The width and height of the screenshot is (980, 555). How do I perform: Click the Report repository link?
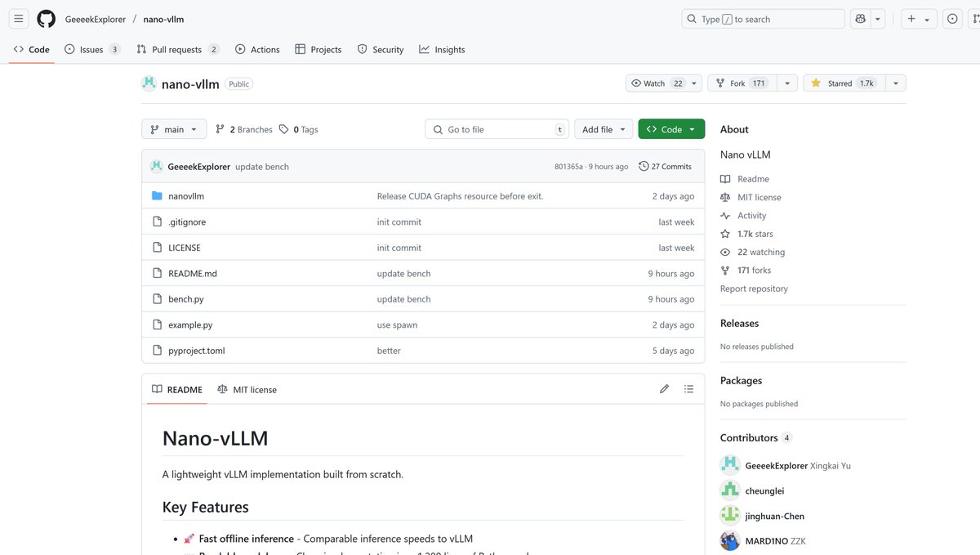click(754, 289)
